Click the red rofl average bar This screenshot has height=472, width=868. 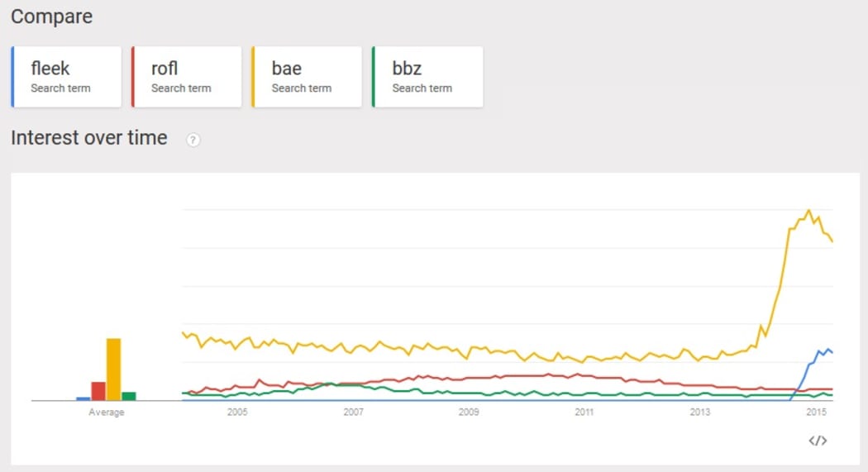(98, 391)
